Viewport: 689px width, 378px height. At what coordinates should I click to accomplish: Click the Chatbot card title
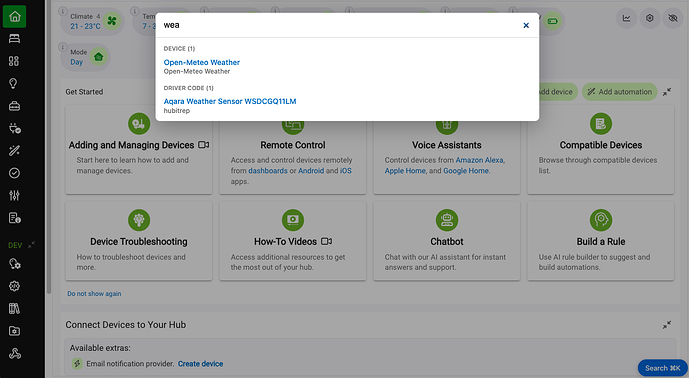pyautogui.click(x=447, y=242)
